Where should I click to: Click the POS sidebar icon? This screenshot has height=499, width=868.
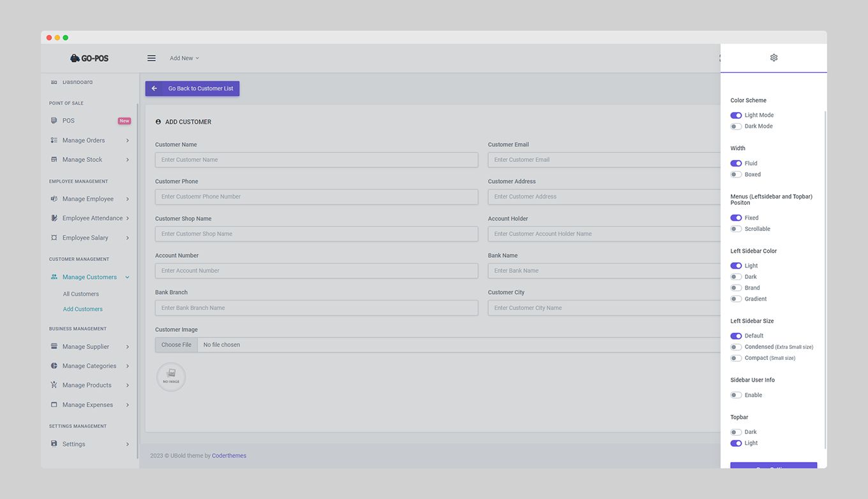point(54,121)
